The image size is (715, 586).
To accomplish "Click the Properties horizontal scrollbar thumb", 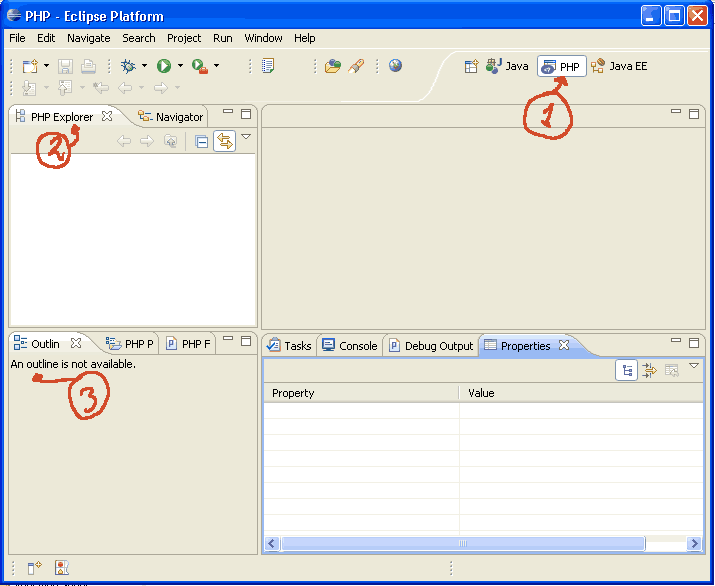I will (463, 543).
